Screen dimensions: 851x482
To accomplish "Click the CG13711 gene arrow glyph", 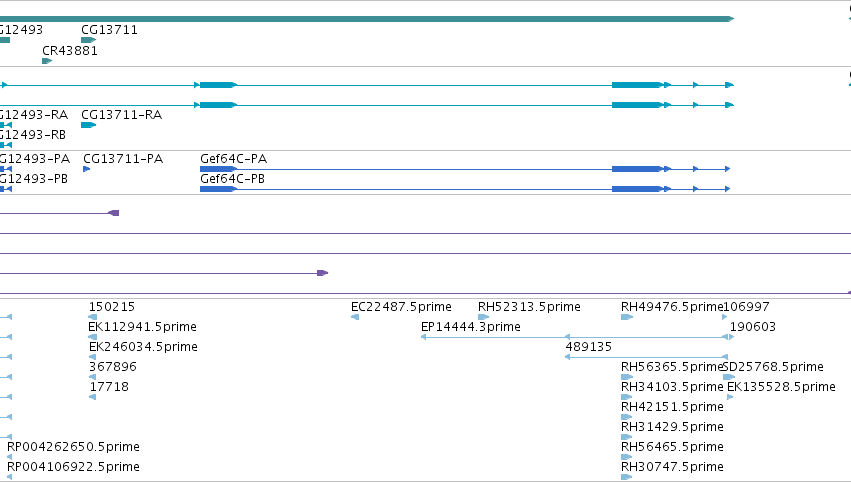I will coord(88,40).
